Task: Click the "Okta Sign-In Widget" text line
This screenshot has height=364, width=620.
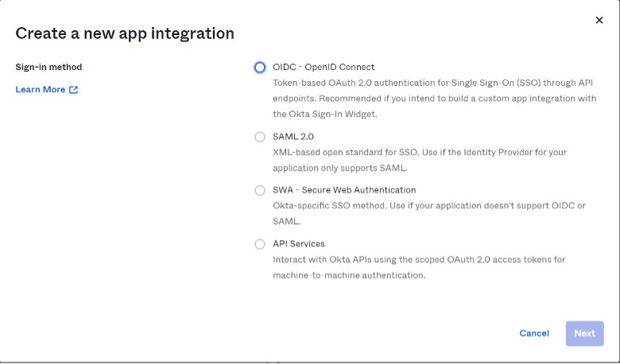Action: click(337, 114)
